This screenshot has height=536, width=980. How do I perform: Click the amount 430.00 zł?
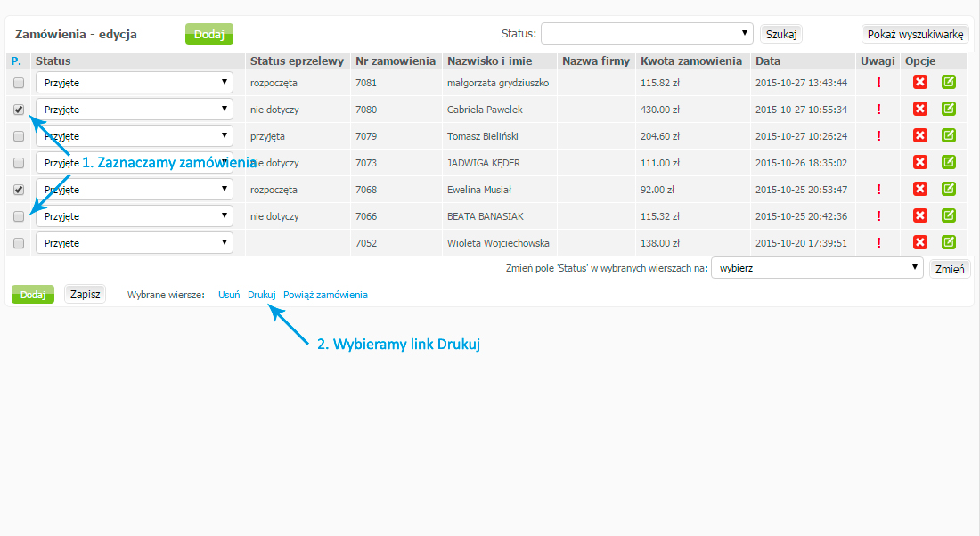click(659, 110)
